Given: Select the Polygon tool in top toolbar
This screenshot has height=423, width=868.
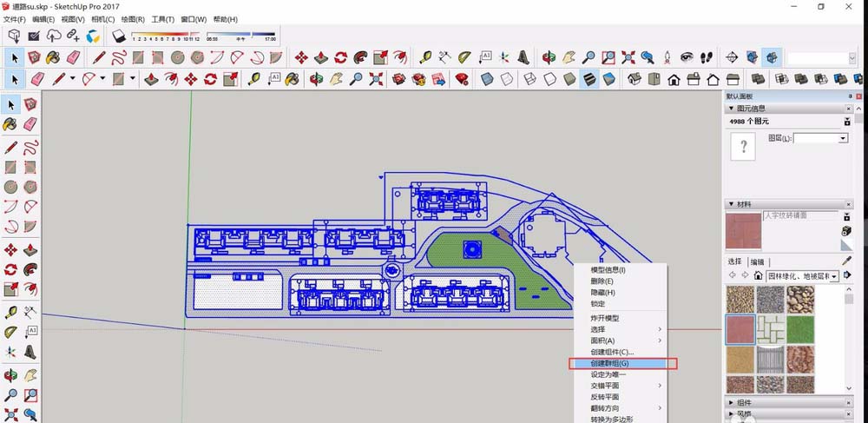Looking at the screenshot, I should (x=197, y=57).
